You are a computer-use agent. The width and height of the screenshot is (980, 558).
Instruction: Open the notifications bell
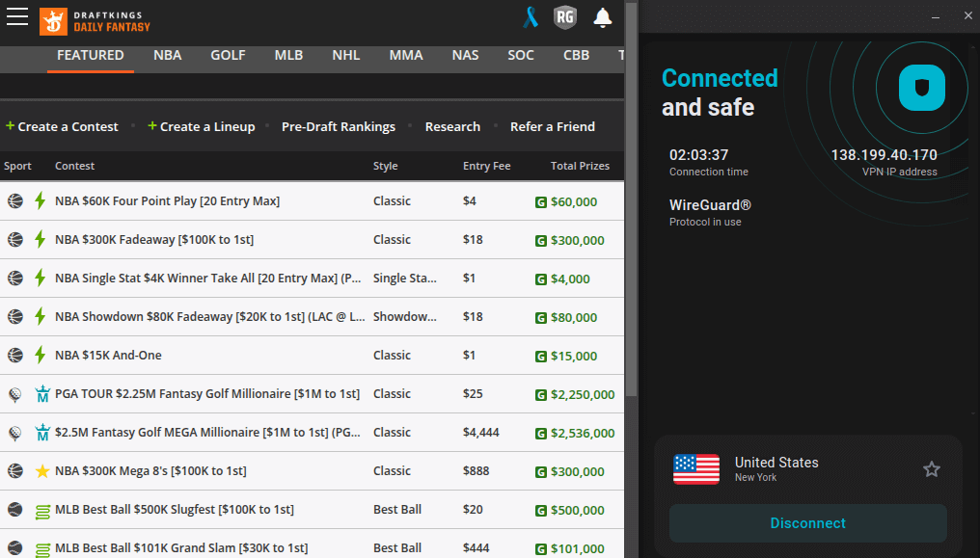click(x=603, y=17)
